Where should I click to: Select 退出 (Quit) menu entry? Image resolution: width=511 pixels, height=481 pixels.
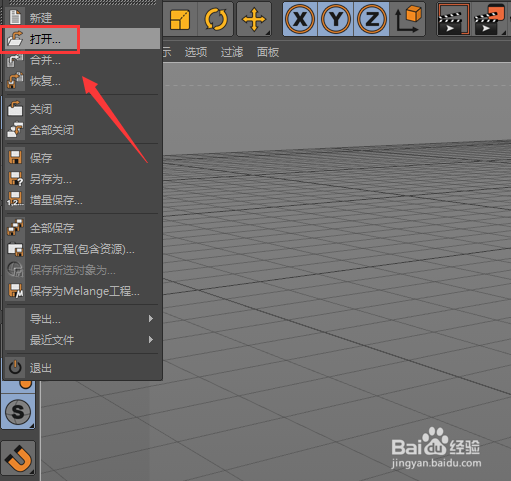click(x=82, y=368)
